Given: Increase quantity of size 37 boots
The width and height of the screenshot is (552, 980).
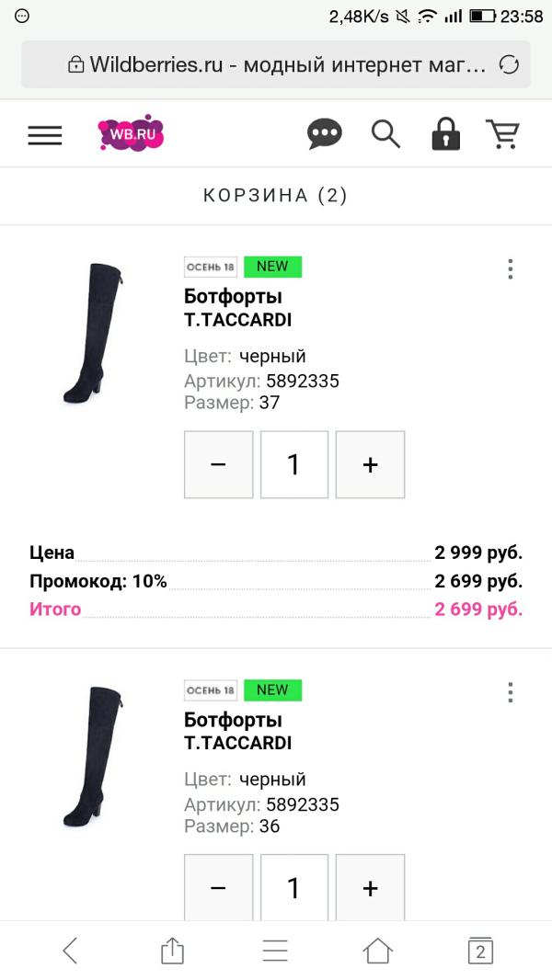Looking at the screenshot, I should click(370, 464).
